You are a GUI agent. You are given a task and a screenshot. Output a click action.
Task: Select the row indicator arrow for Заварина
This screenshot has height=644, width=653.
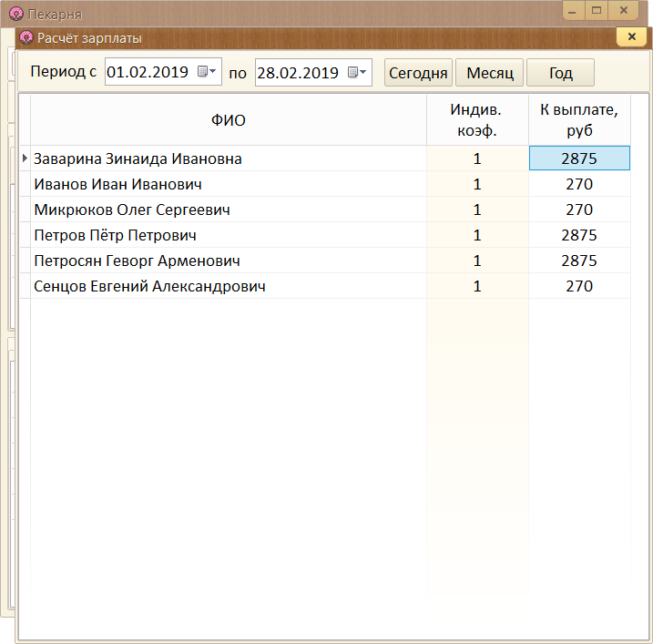tap(25, 158)
